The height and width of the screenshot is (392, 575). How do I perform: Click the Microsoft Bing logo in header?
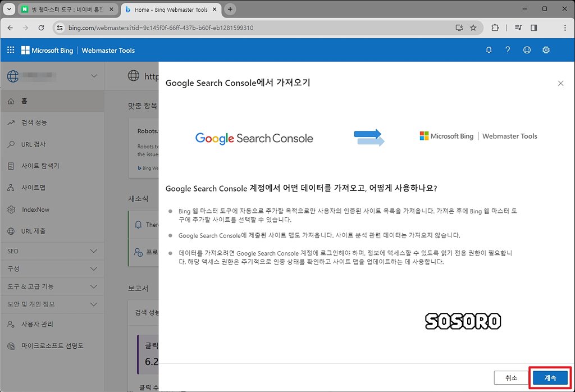pos(47,50)
